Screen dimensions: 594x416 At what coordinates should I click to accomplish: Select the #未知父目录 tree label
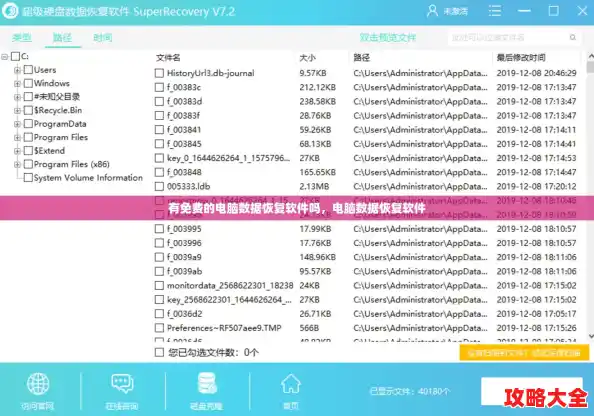click(57, 97)
